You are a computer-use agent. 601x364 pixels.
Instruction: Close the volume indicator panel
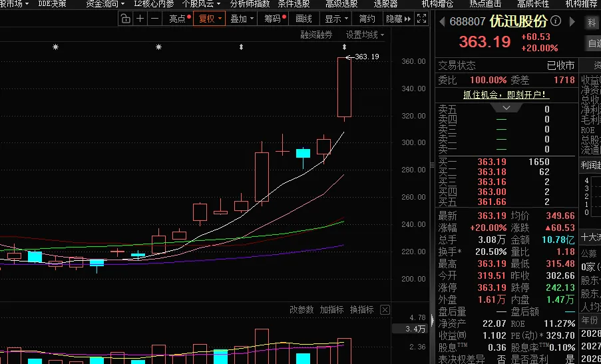(385, 309)
